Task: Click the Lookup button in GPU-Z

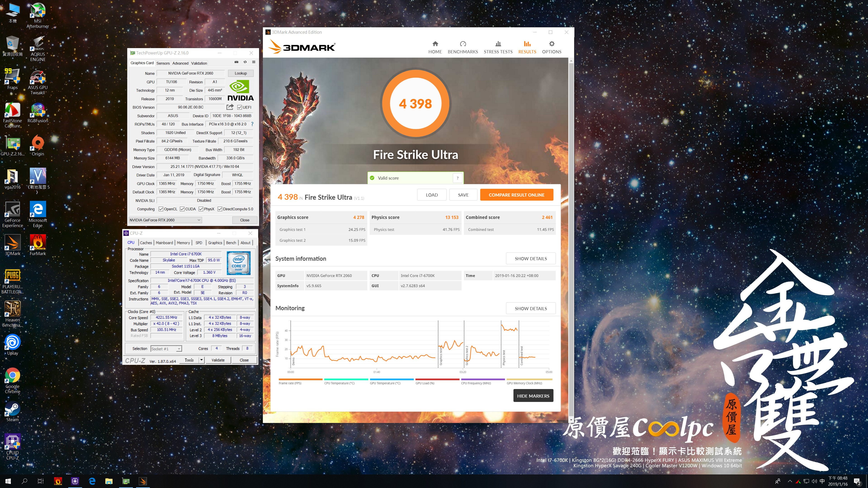Action: click(241, 73)
